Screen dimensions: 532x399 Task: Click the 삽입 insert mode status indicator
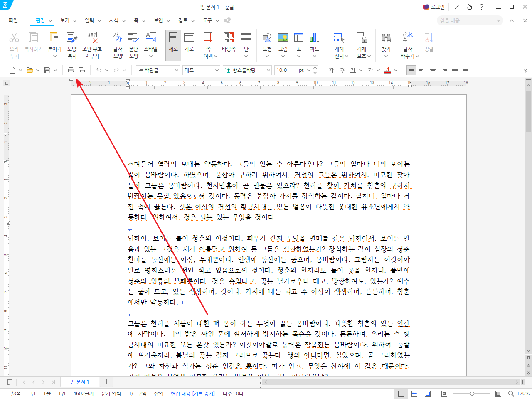159,393
